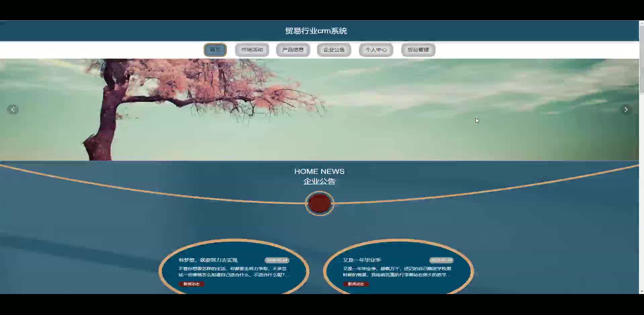Viewport: 644px width, 315px height.
Task: Open the announcement 又是一年毕业季
Action: (x=362, y=260)
